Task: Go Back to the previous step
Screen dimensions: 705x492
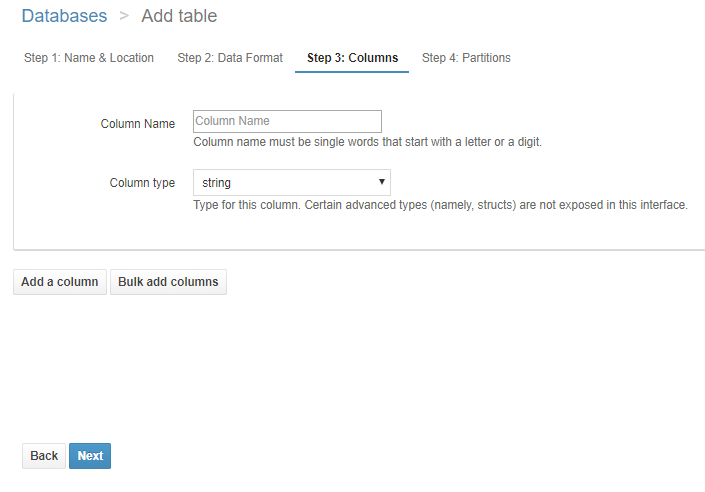Action: tap(44, 456)
